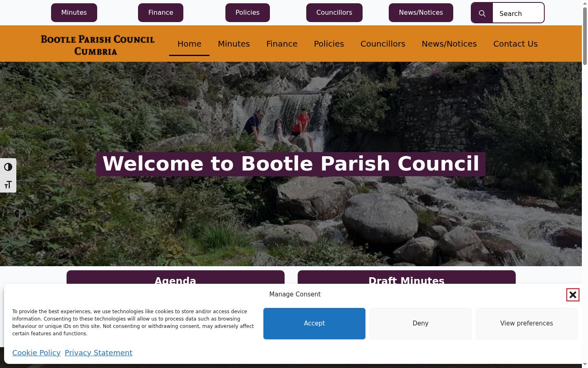
Task: Close the Manage Consent dialog
Action: pyautogui.click(x=573, y=295)
